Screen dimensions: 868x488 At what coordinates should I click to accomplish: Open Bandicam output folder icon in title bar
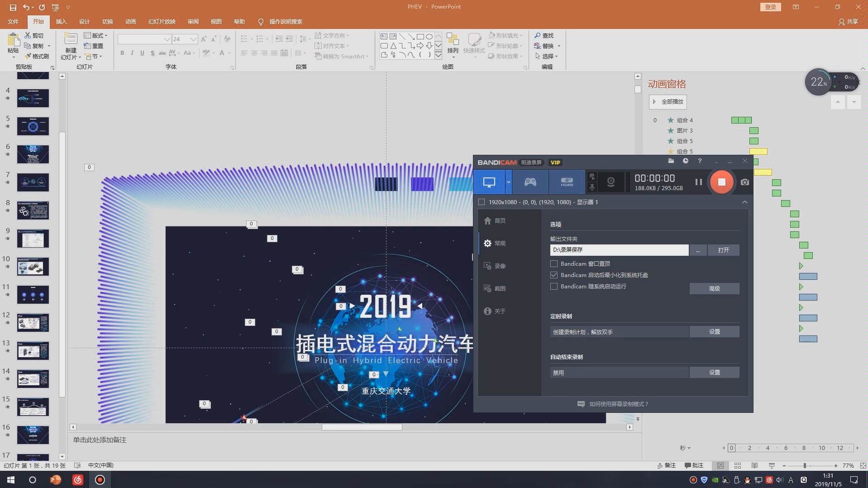tap(671, 161)
